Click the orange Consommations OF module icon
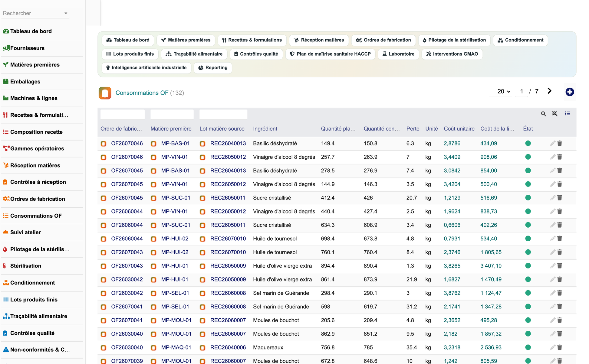Viewport: 589px width, 364px height. coord(105,93)
